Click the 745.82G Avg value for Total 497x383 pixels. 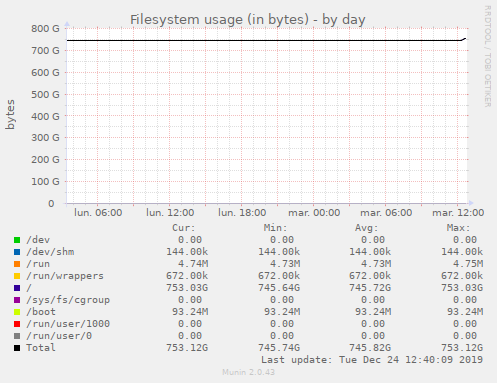point(370,348)
